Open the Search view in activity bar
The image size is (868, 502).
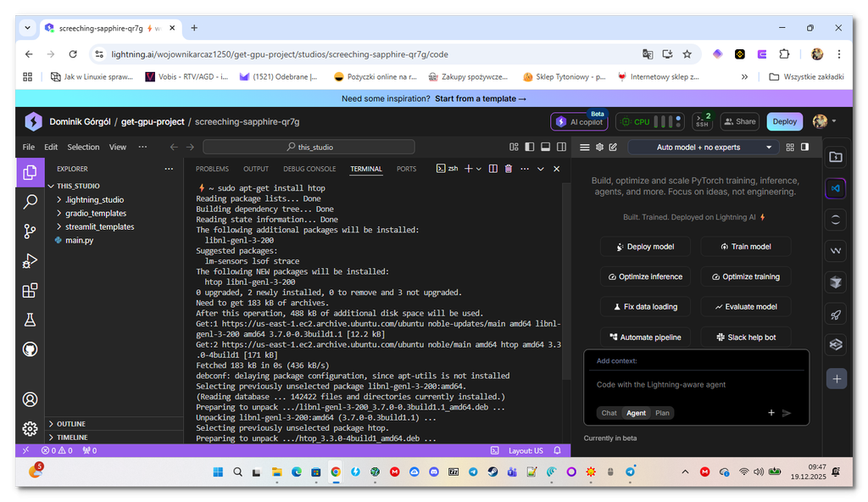tap(30, 202)
